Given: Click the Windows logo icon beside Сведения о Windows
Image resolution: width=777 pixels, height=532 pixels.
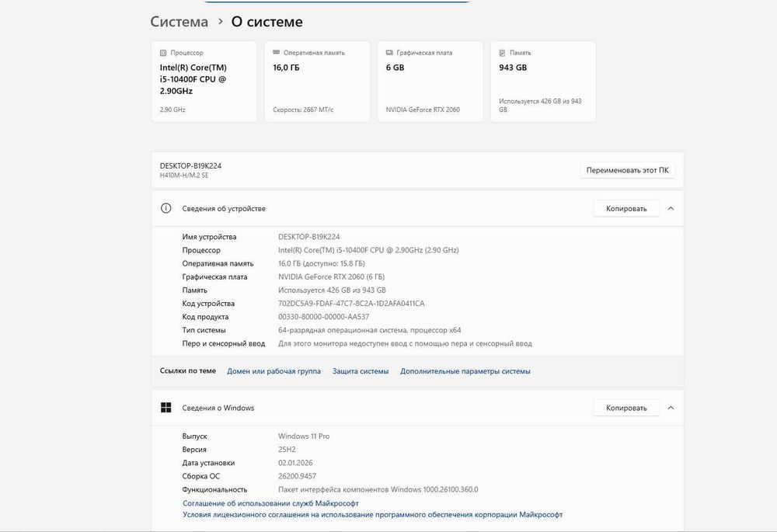Looking at the screenshot, I should pyautogui.click(x=166, y=407).
